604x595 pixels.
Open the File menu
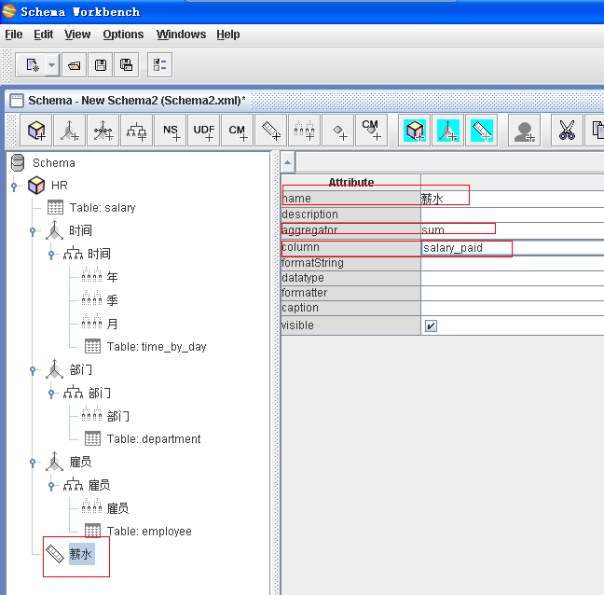13,34
